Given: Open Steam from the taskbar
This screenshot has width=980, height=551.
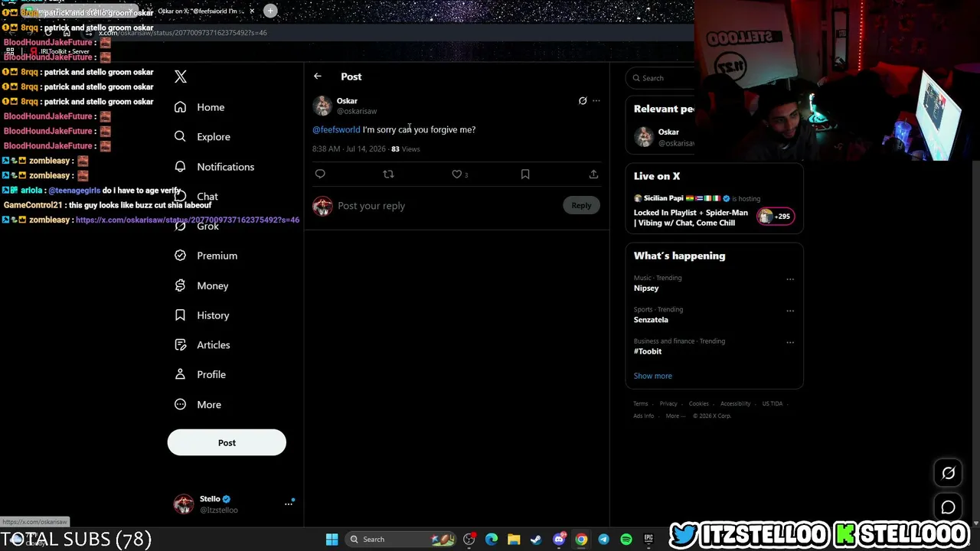Looking at the screenshot, I should coord(536,540).
